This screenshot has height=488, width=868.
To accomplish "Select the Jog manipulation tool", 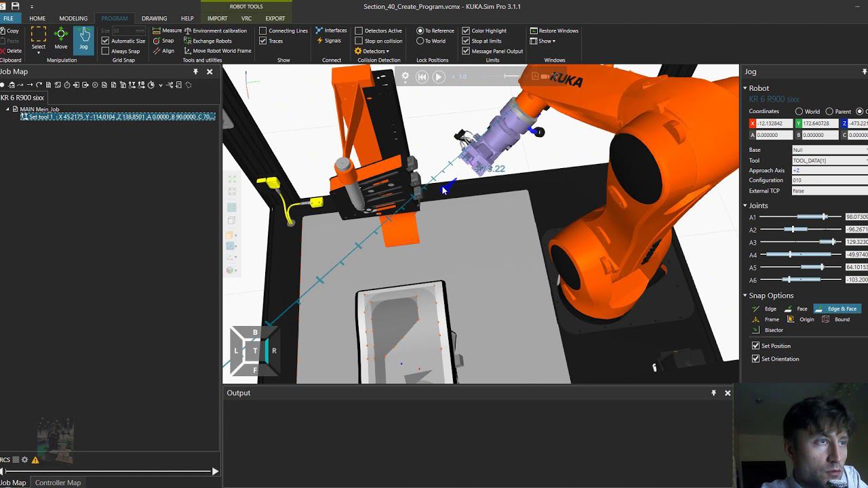I will click(x=83, y=39).
